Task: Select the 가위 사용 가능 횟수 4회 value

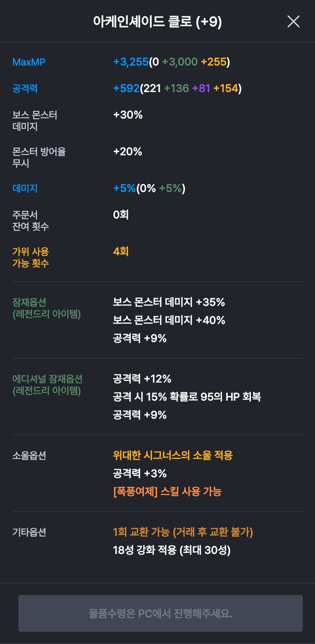Action: (121, 251)
